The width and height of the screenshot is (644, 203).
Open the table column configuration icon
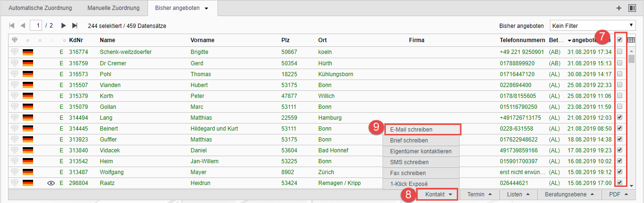tap(631, 40)
